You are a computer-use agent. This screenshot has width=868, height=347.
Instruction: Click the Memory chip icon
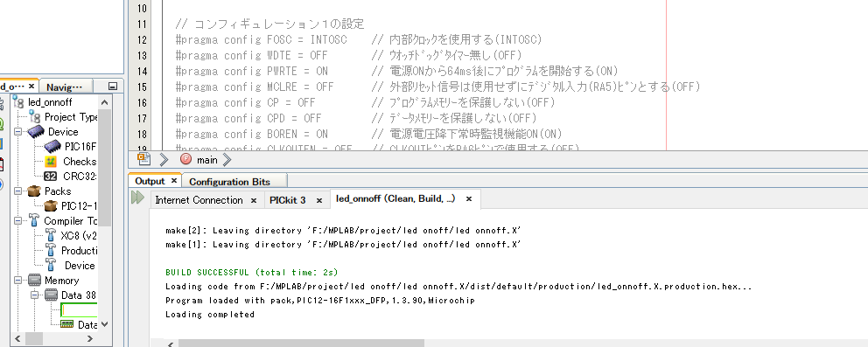tap(35, 281)
